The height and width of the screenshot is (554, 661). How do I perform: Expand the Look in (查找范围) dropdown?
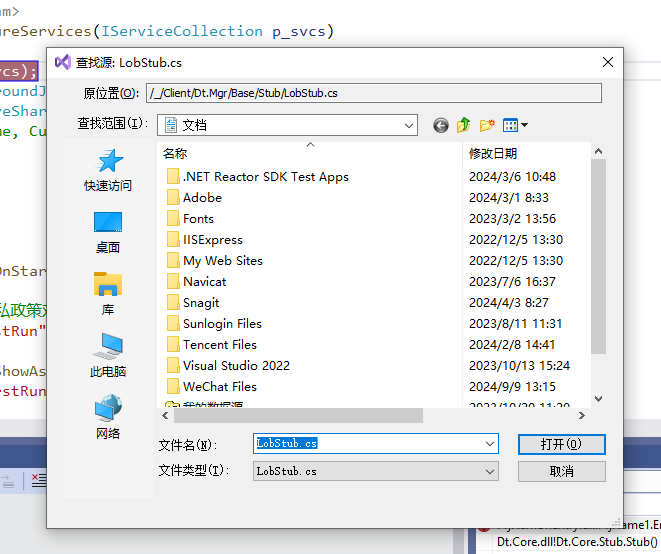pyautogui.click(x=409, y=125)
